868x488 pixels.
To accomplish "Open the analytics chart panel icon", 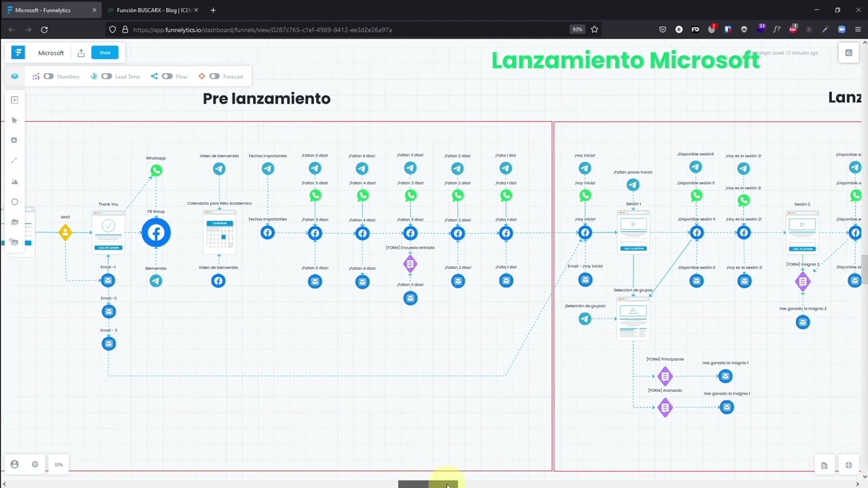I will coord(848,53).
